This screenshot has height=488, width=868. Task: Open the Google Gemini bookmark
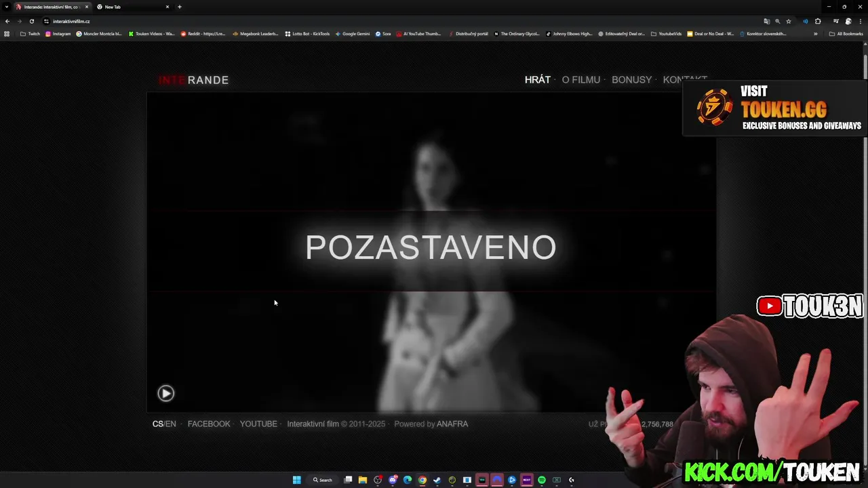click(x=353, y=33)
